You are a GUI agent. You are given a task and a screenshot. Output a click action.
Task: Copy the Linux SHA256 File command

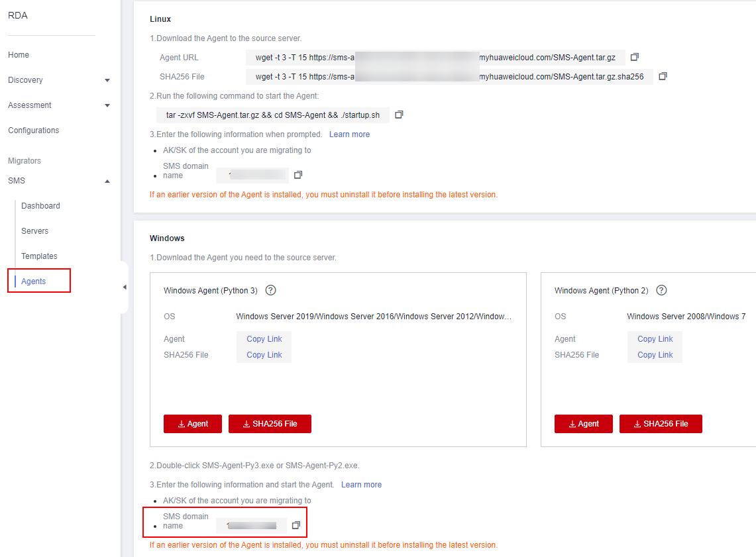click(663, 76)
